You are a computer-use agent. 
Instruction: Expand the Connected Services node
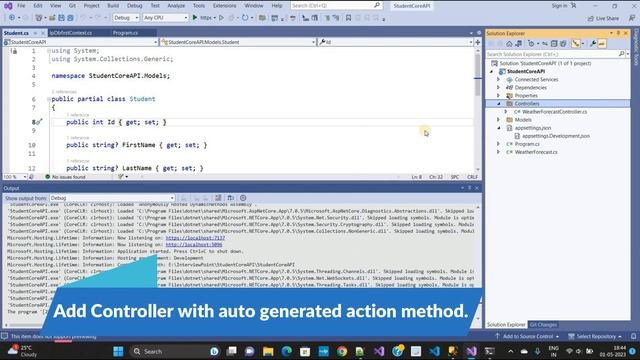pyautogui.click(x=498, y=80)
